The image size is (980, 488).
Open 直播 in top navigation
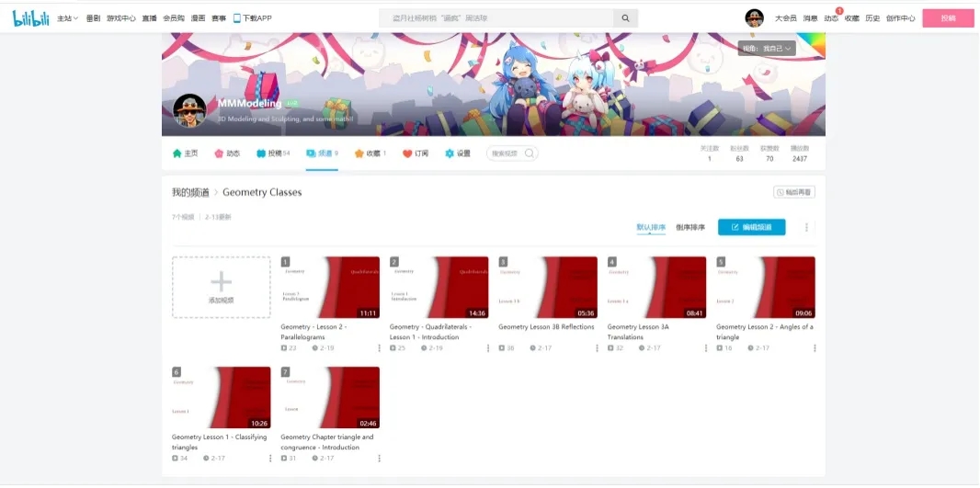click(149, 18)
